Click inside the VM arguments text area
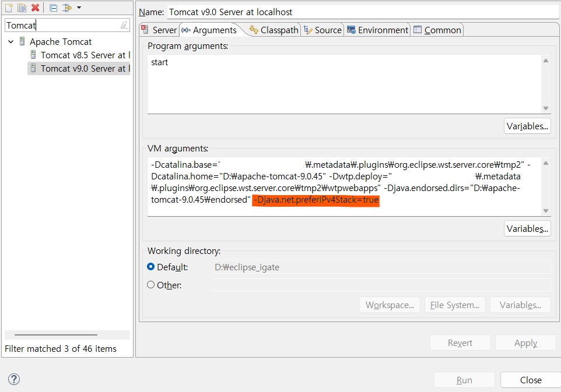The image size is (561, 392). point(345,186)
